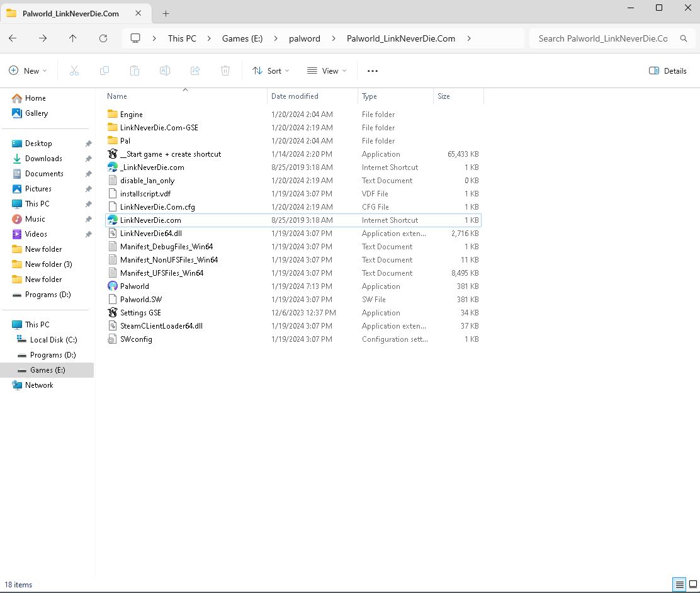Select Local Disk (C:) in navigation pane
Screen dimensions: 700x593
click(x=54, y=340)
